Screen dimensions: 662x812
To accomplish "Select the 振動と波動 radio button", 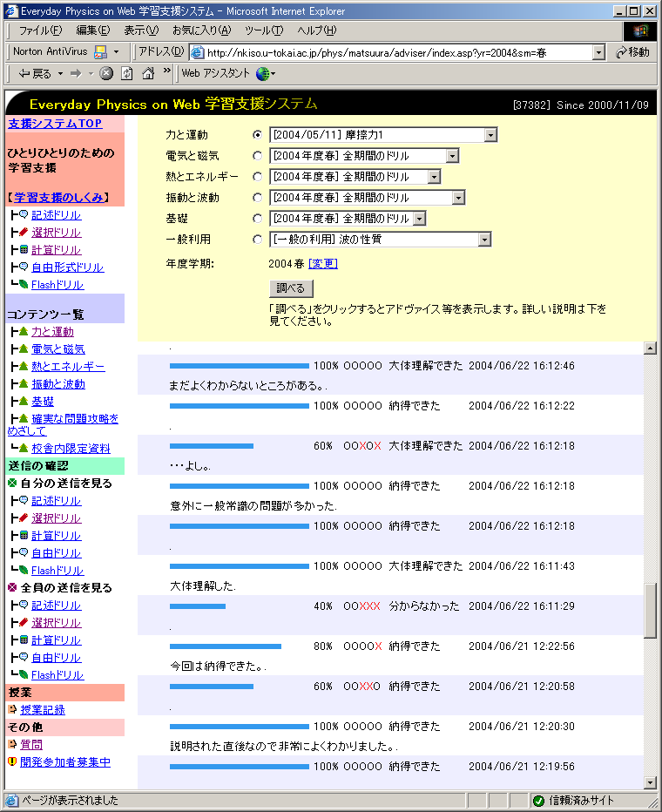I will (257, 197).
